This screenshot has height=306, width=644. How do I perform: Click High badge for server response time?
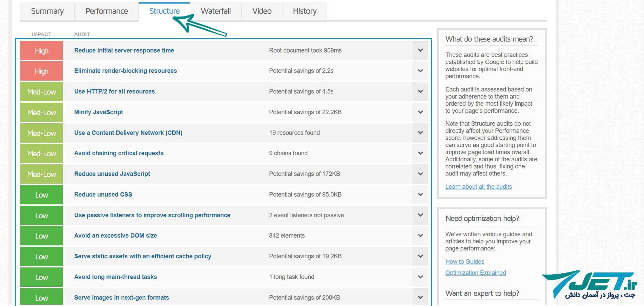click(x=42, y=50)
